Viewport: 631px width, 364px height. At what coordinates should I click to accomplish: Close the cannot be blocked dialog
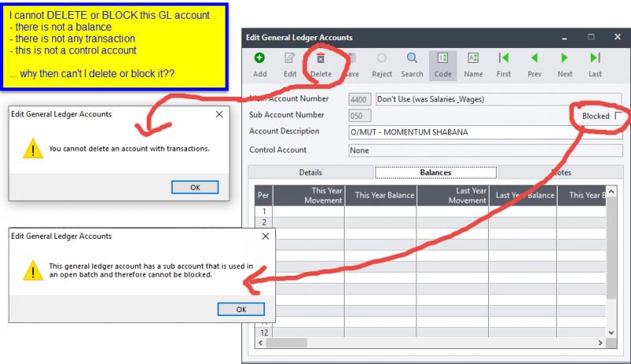tap(265, 236)
